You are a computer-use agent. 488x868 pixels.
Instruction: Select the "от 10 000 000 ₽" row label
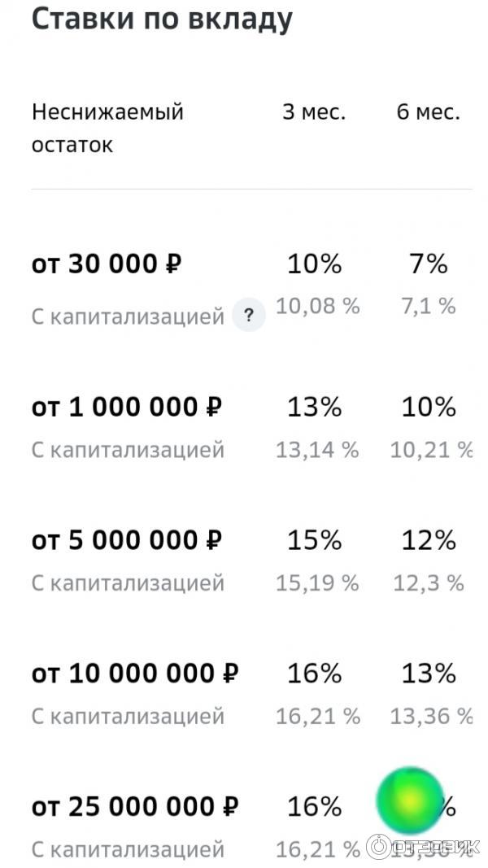135,674
